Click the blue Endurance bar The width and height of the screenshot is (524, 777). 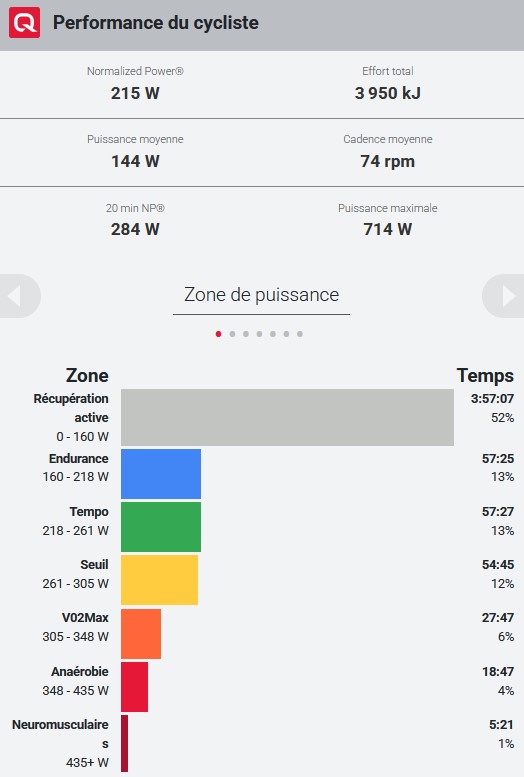(161, 474)
